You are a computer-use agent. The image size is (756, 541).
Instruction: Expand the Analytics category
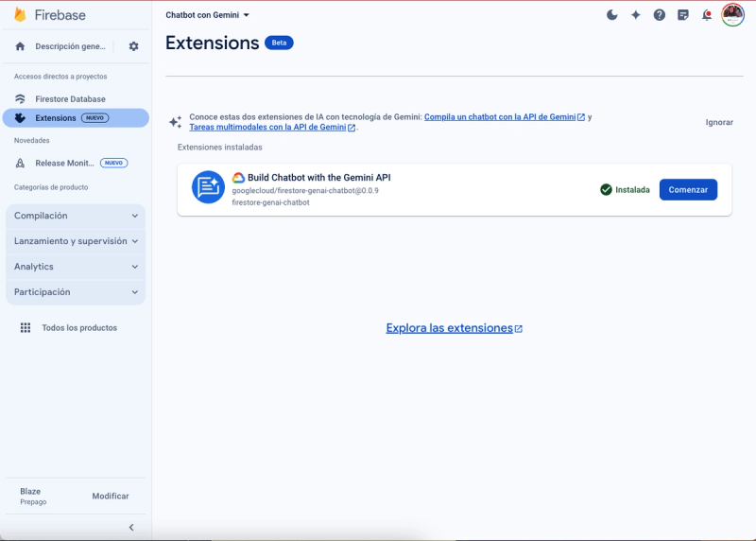[76, 267]
